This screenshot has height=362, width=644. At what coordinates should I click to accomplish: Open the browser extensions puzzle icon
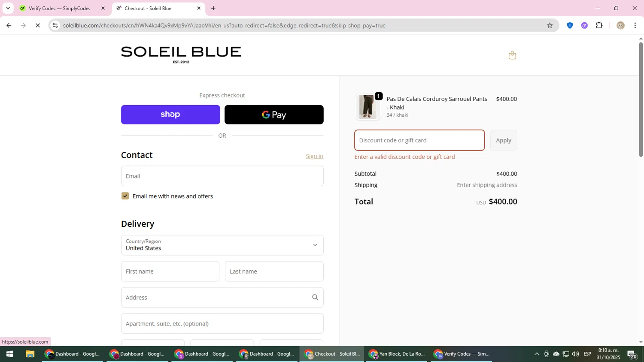[599, 25]
